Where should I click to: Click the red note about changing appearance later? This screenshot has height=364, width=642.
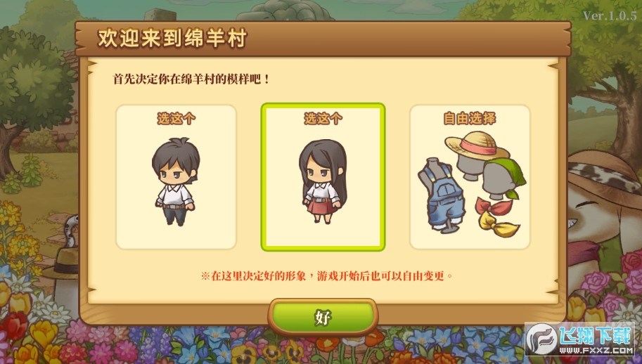[x=327, y=276]
